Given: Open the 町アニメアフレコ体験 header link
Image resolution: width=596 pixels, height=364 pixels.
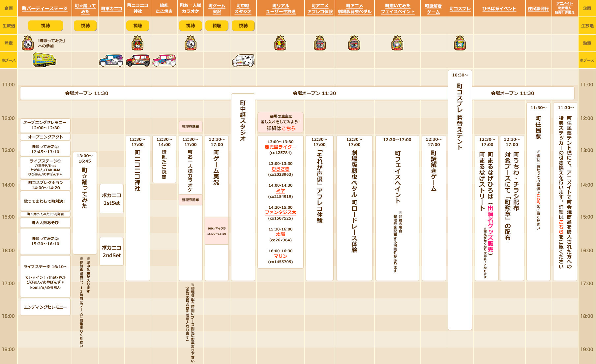Looking at the screenshot, I should 320,9.
